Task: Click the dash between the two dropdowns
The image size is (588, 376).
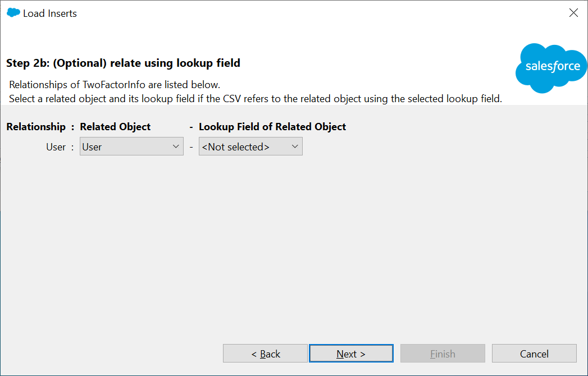Action: [191, 147]
